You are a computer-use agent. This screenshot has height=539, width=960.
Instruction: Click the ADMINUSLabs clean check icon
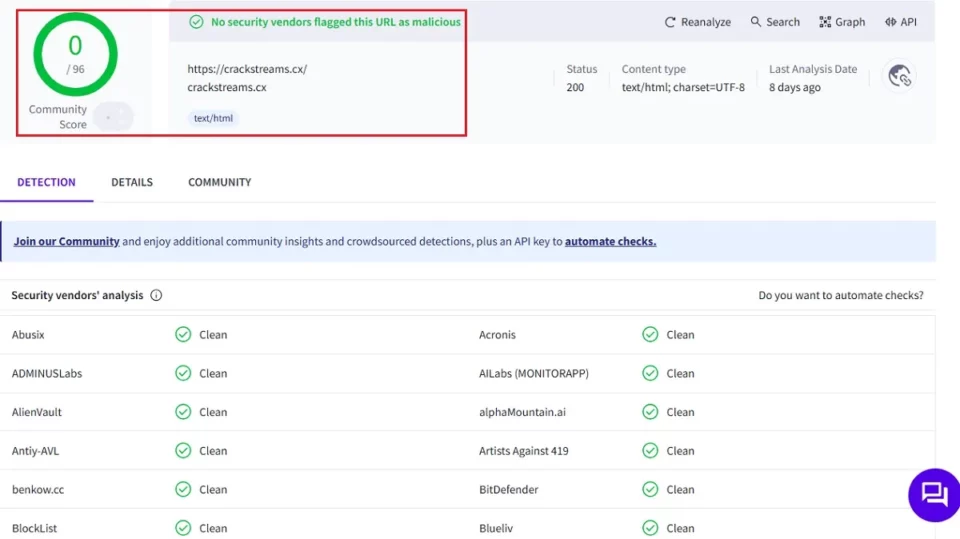tap(183, 373)
